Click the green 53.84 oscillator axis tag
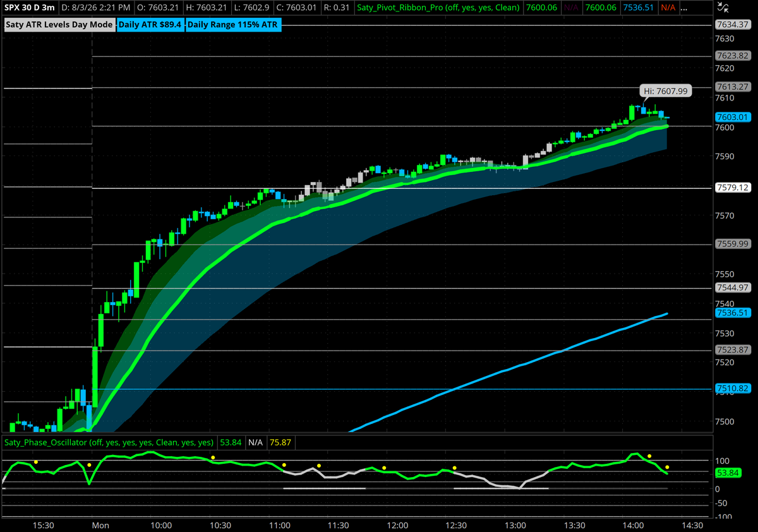The height and width of the screenshot is (532, 758). click(x=728, y=472)
